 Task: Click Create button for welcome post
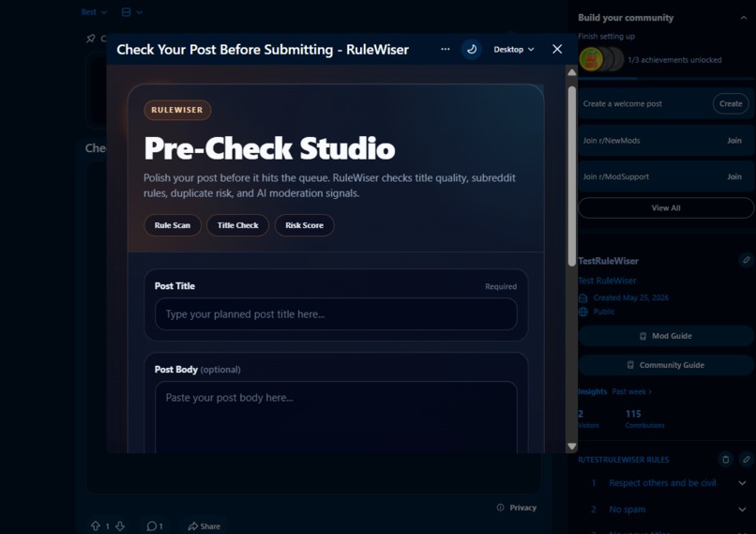[731, 104]
